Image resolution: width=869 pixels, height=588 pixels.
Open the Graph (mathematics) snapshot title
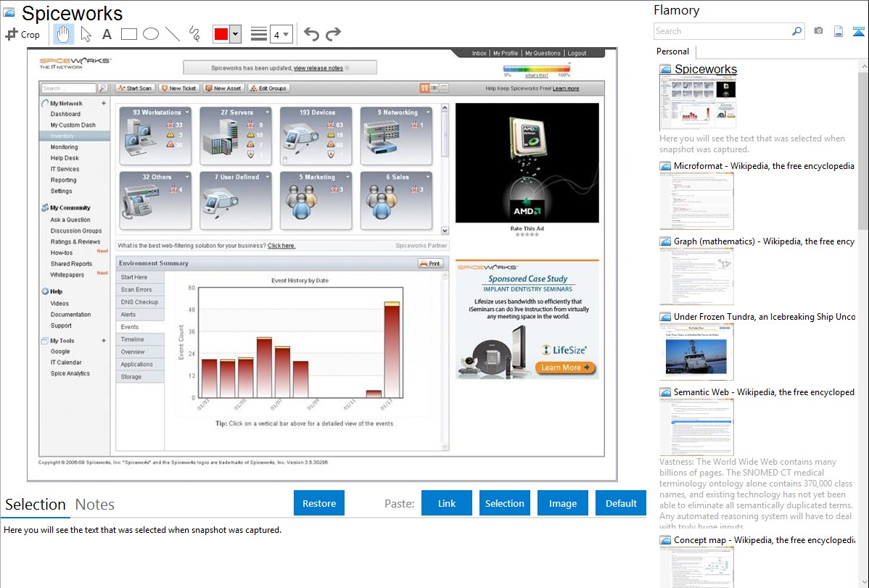coord(764,241)
